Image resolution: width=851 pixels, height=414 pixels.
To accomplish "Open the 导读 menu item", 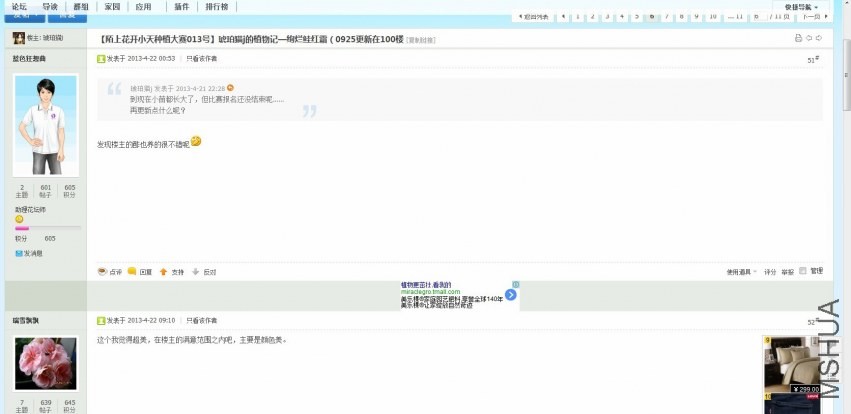I will click(x=50, y=7).
